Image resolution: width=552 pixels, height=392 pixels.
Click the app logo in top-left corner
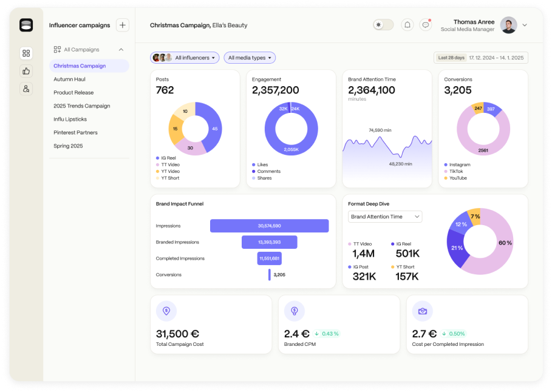point(26,25)
